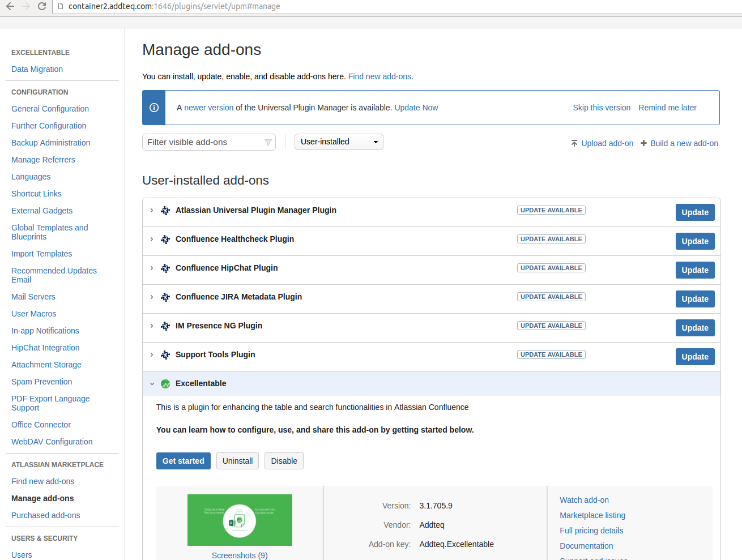Screen dimensions: 742x560
Task: Open the Screenshots (9) link
Action: click(240, 555)
